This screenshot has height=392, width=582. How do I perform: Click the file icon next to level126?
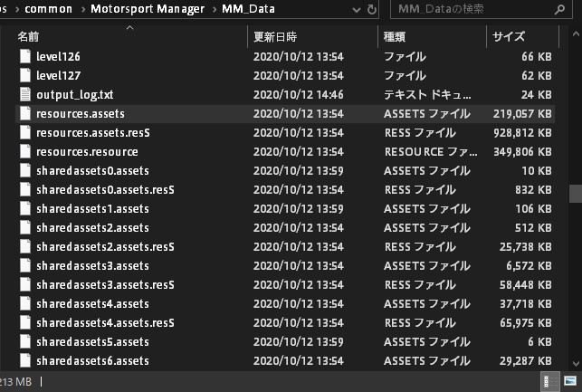25,56
